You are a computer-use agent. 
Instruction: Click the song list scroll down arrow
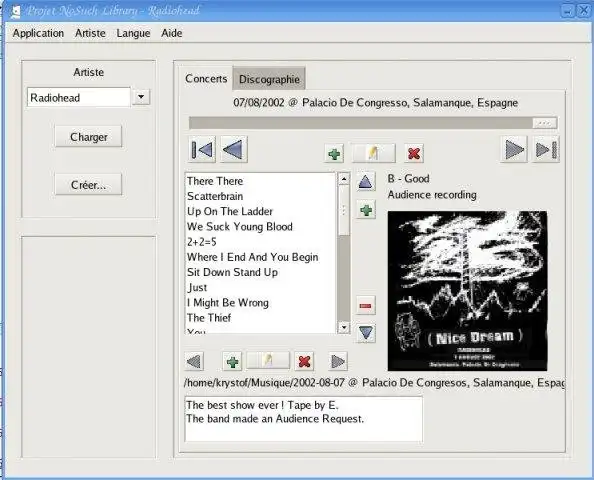(x=344, y=327)
